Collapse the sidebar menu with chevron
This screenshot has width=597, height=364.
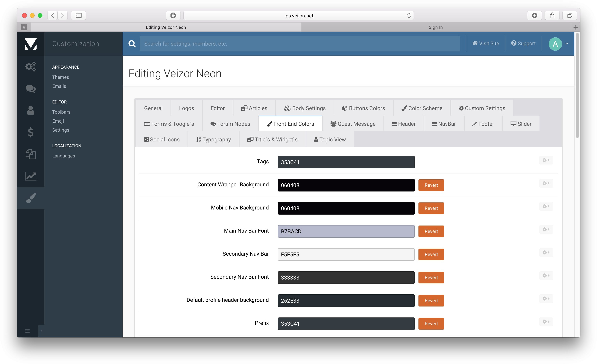[x=41, y=331]
